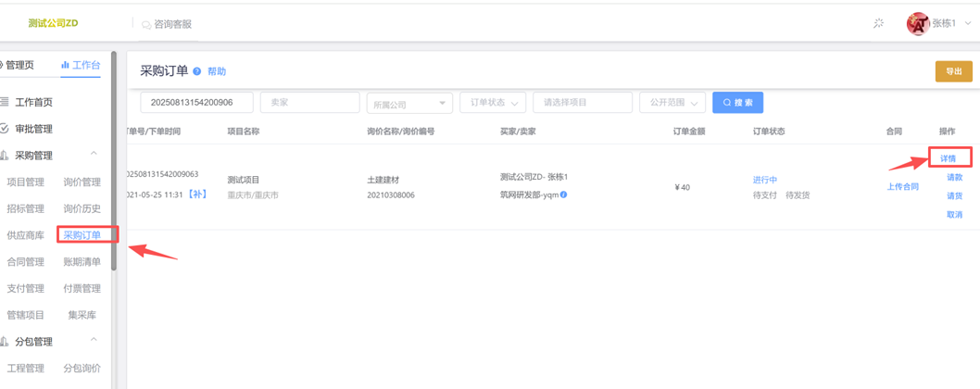980x389 pixels.
Task: Click the 工作首页 menu icon in the sidebar
Action: pyautogui.click(x=5, y=102)
